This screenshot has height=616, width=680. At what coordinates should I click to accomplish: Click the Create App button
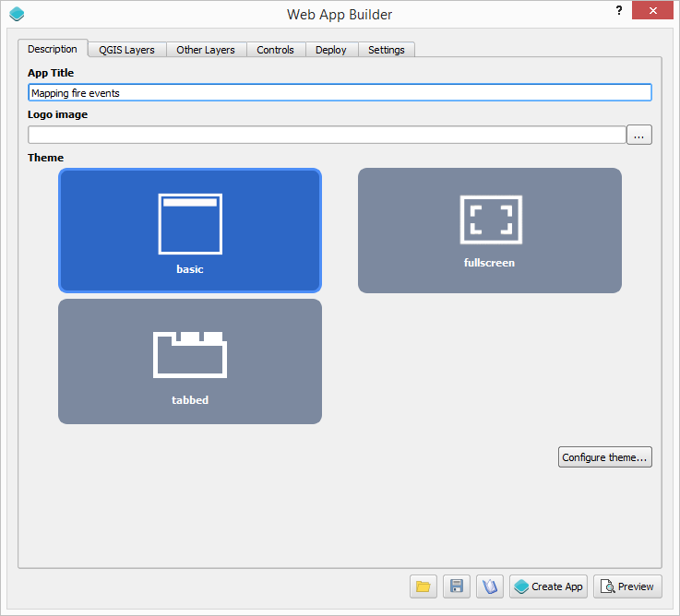tap(548, 586)
